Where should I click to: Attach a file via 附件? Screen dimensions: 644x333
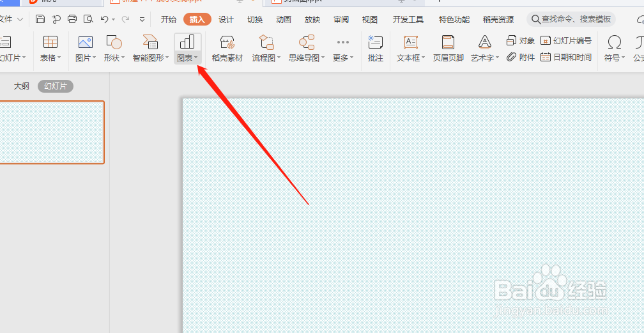(520, 57)
